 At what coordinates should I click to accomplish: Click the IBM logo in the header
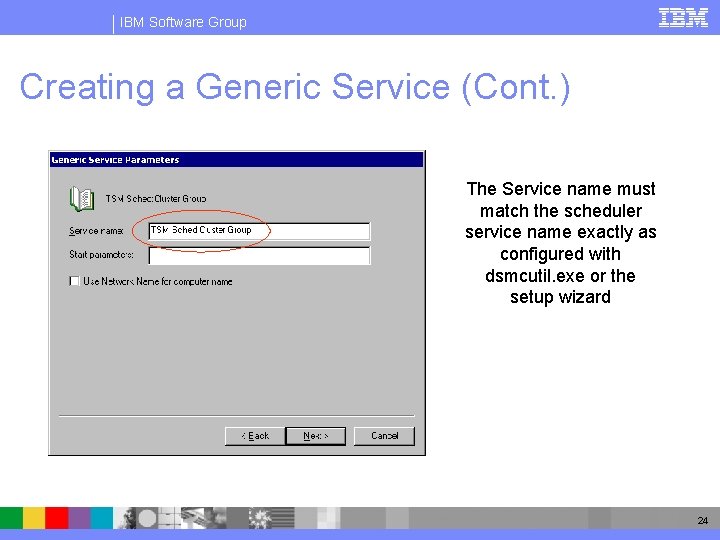click(x=683, y=18)
